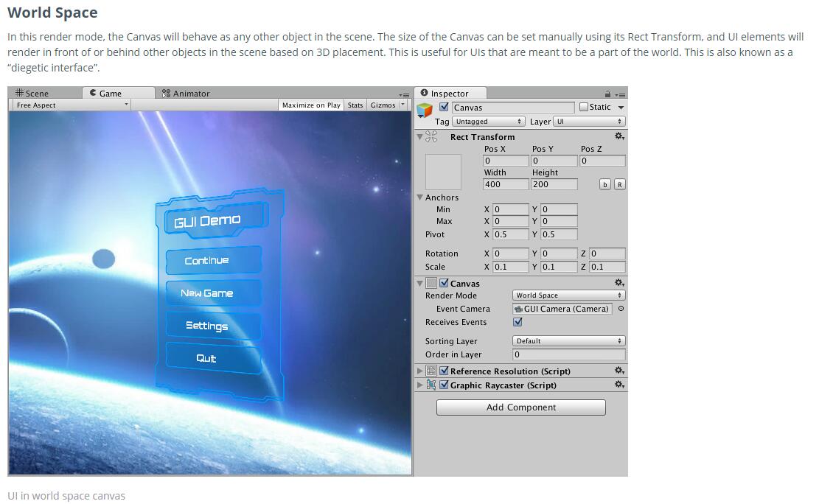The width and height of the screenshot is (819, 504).
Task: Click the Canvas GameObject cube icon
Action: (424, 110)
